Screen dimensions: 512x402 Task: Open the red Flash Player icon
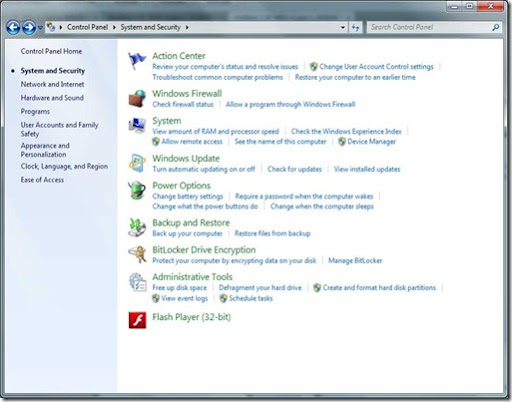point(137,320)
